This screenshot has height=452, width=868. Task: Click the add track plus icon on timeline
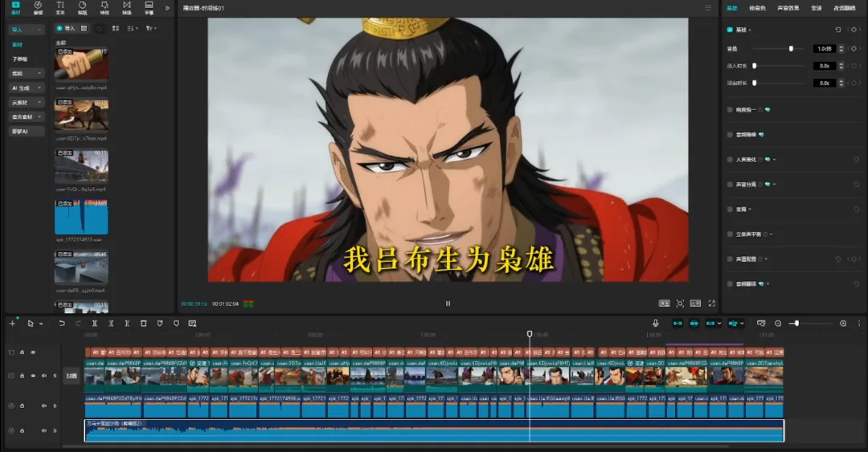[12, 323]
